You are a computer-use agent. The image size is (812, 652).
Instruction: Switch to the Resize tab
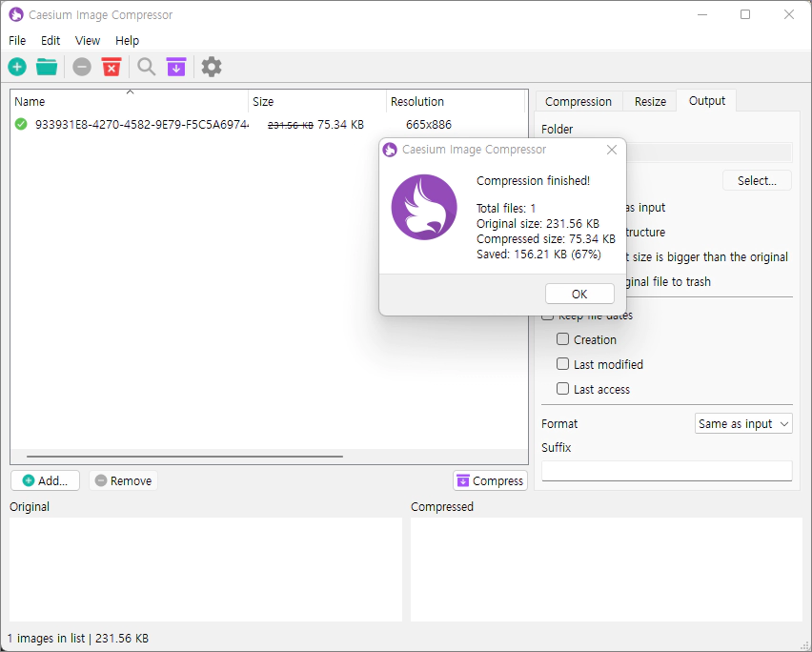tap(650, 101)
